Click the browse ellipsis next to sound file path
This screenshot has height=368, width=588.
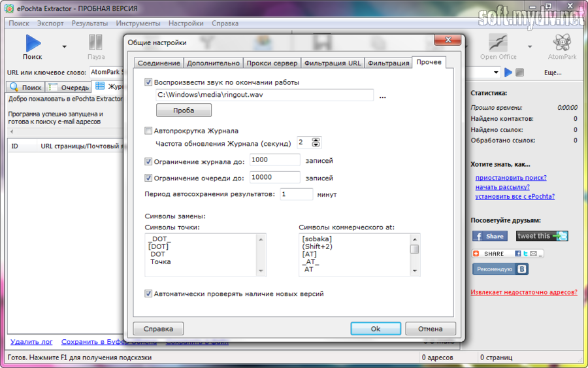pyautogui.click(x=382, y=97)
